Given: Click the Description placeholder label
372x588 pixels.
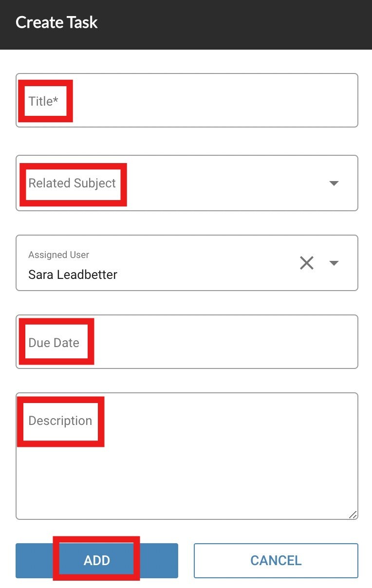Looking at the screenshot, I should pyautogui.click(x=60, y=421).
